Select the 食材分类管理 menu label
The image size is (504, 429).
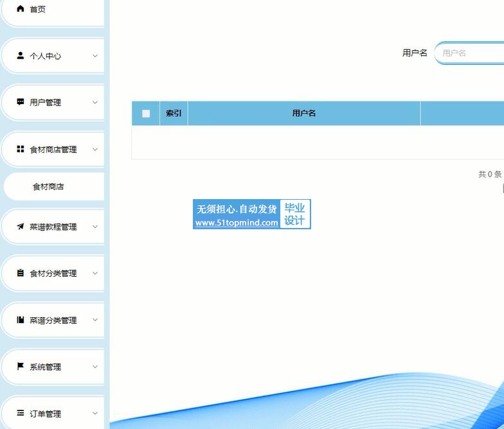tap(53, 274)
